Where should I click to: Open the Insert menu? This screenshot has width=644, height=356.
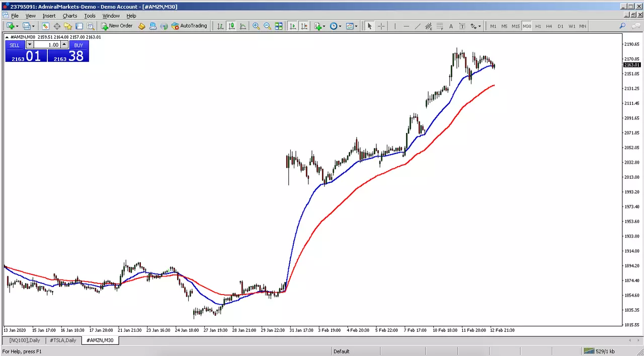(49, 16)
